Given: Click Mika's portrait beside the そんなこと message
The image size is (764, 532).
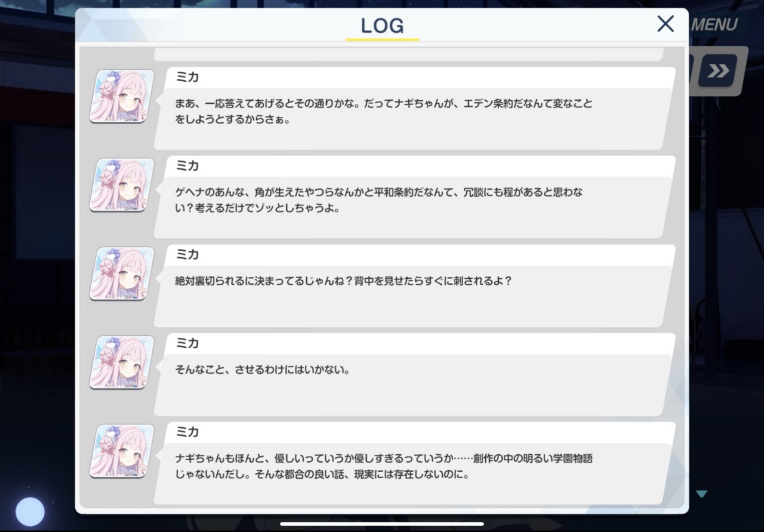Looking at the screenshot, I should [x=122, y=362].
